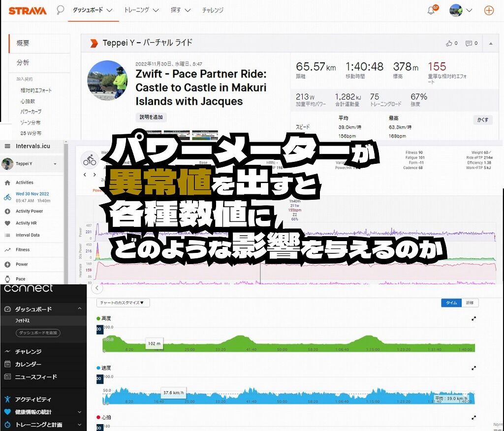Open Interval Data list item
Screen dimensions: 504x431
(28, 235)
